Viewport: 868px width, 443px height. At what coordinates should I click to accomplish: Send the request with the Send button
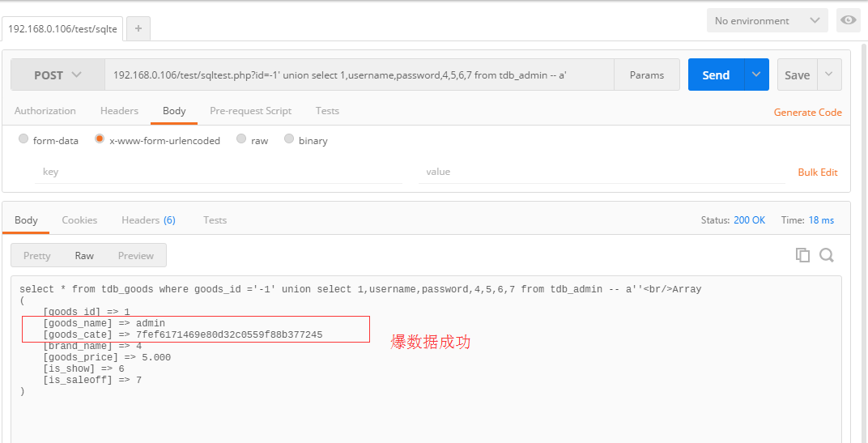(x=716, y=75)
